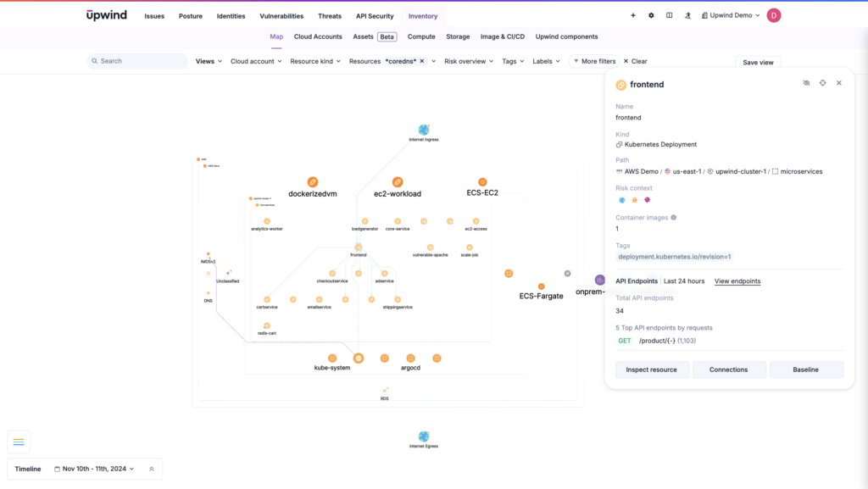
Task: Select the ECS-Fargate node on map
Action: click(542, 286)
